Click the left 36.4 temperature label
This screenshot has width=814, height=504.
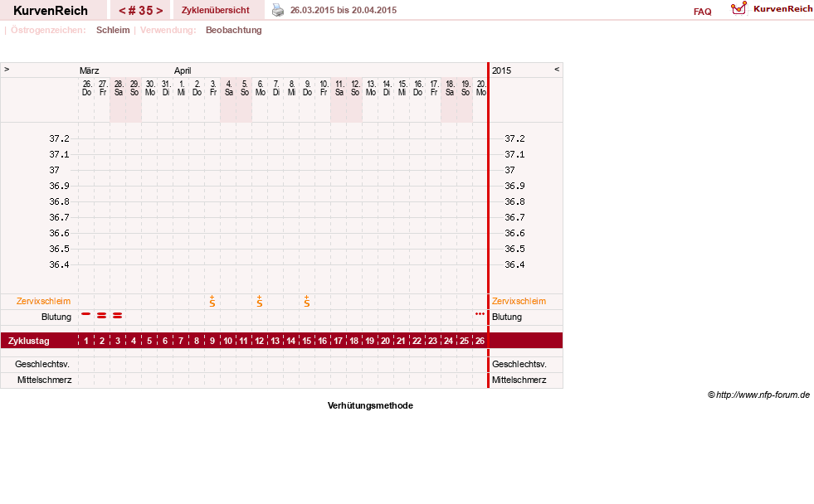coord(59,264)
